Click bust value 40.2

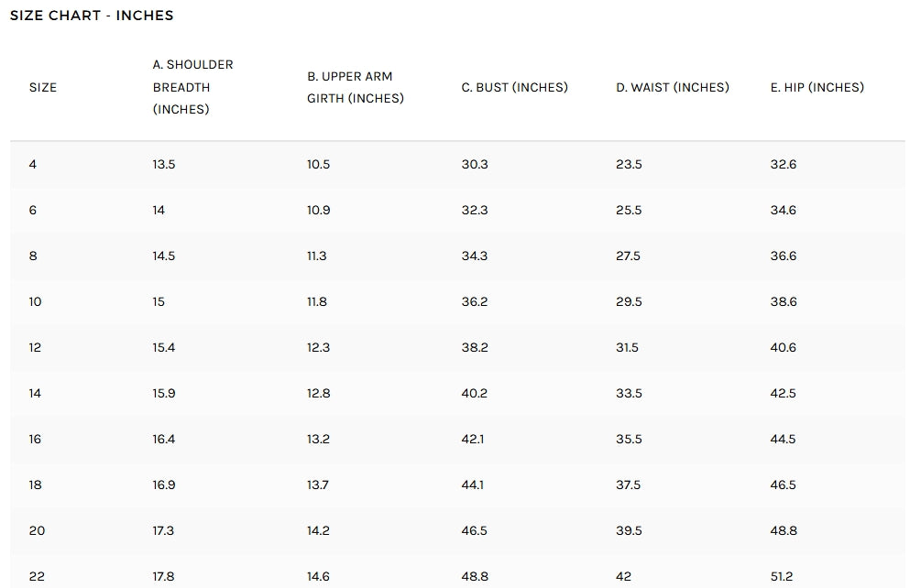(x=474, y=393)
